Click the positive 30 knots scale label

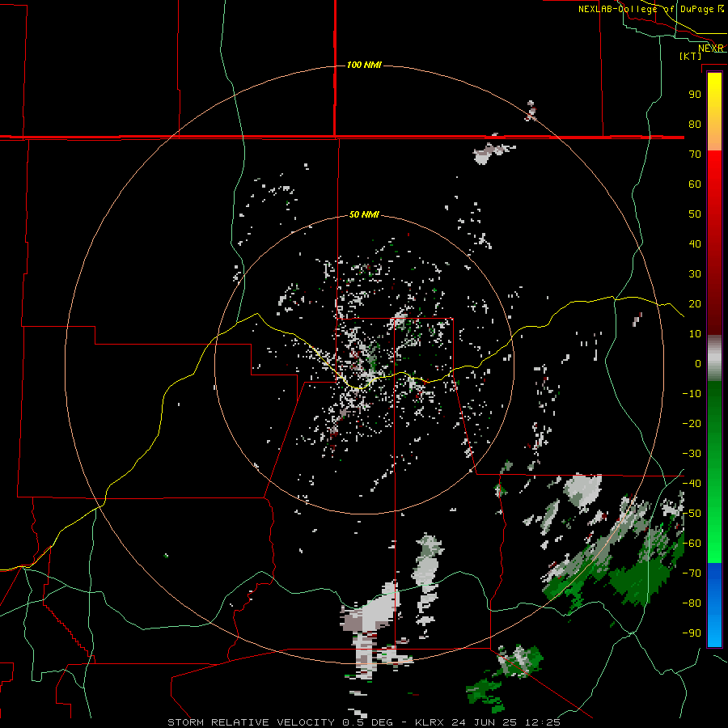[695, 274]
